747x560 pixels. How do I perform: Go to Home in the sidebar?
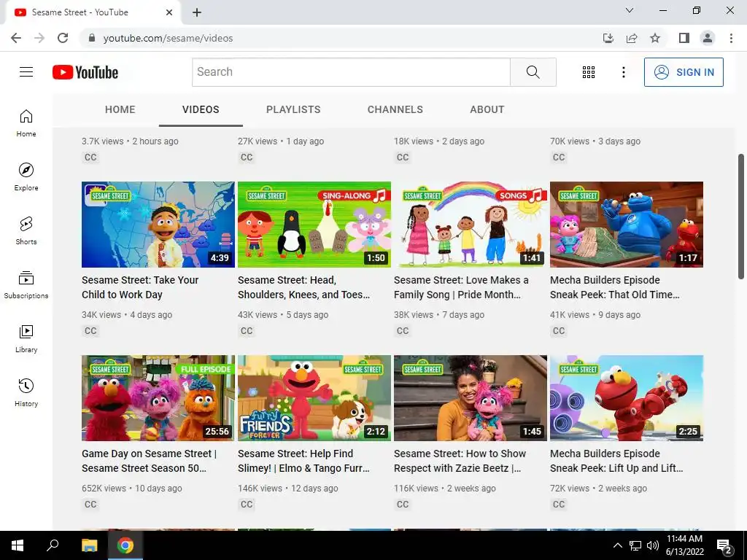click(x=26, y=123)
